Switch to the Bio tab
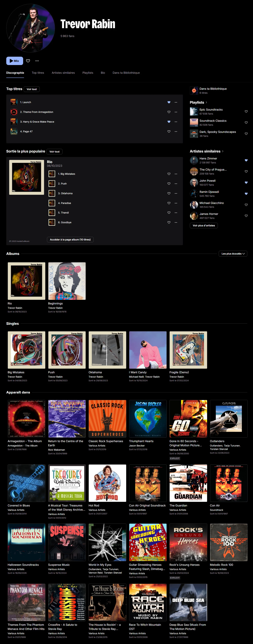Viewport: 253px width, 644px height. pos(103,73)
